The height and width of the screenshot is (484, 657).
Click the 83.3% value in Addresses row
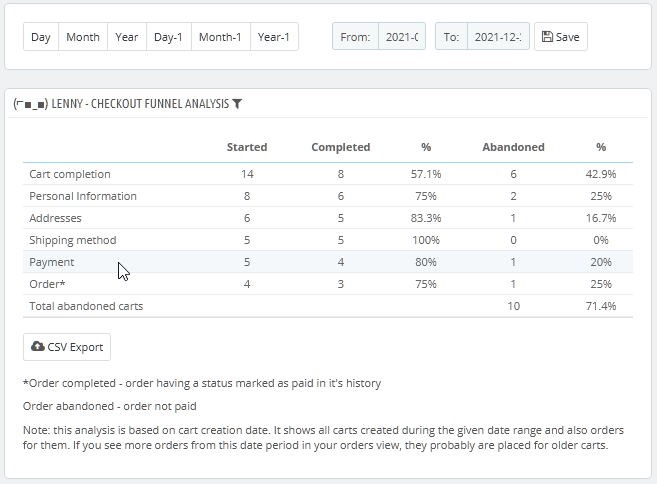tap(426, 218)
